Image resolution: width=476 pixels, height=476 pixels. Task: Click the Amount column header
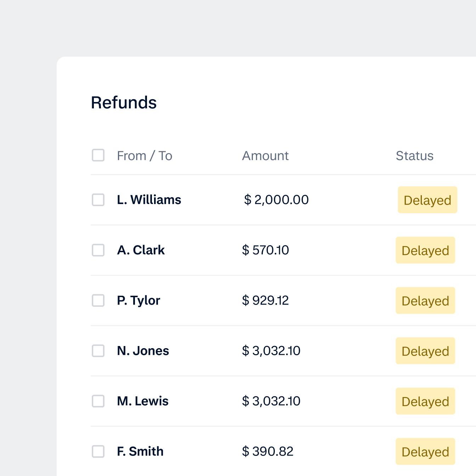point(265,155)
